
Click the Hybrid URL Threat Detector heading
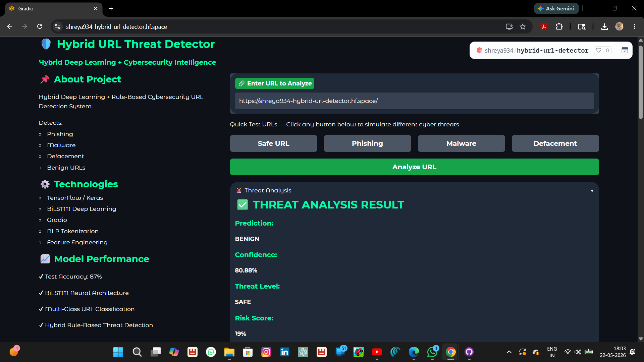136,44
